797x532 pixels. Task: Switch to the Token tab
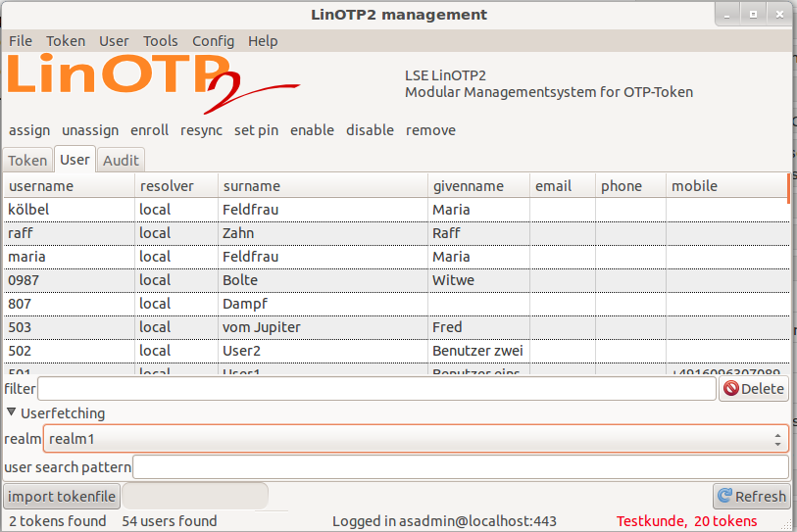(x=27, y=161)
